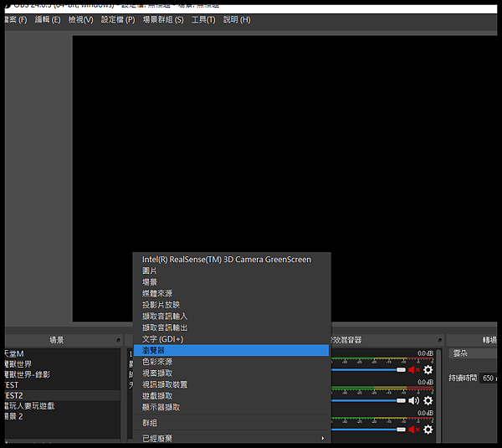Screen dimensions: 502x448
Task: Add a 視窗擷取 source
Action: click(x=232, y=373)
